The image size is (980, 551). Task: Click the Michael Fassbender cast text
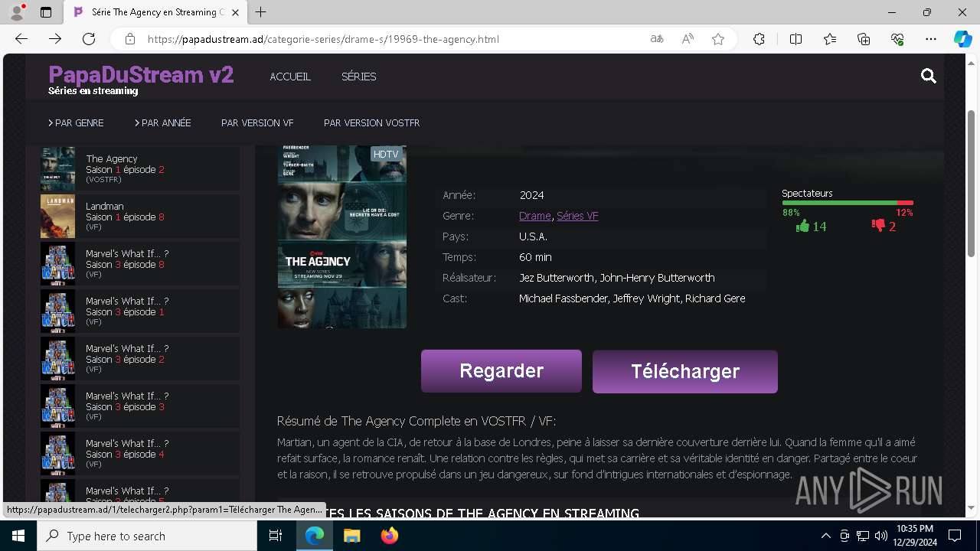[x=563, y=298]
